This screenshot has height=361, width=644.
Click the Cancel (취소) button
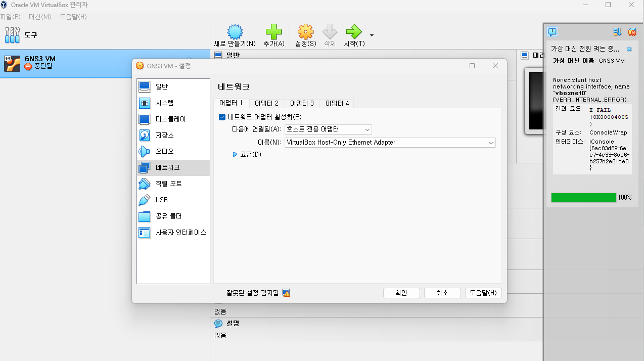coord(442,293)
